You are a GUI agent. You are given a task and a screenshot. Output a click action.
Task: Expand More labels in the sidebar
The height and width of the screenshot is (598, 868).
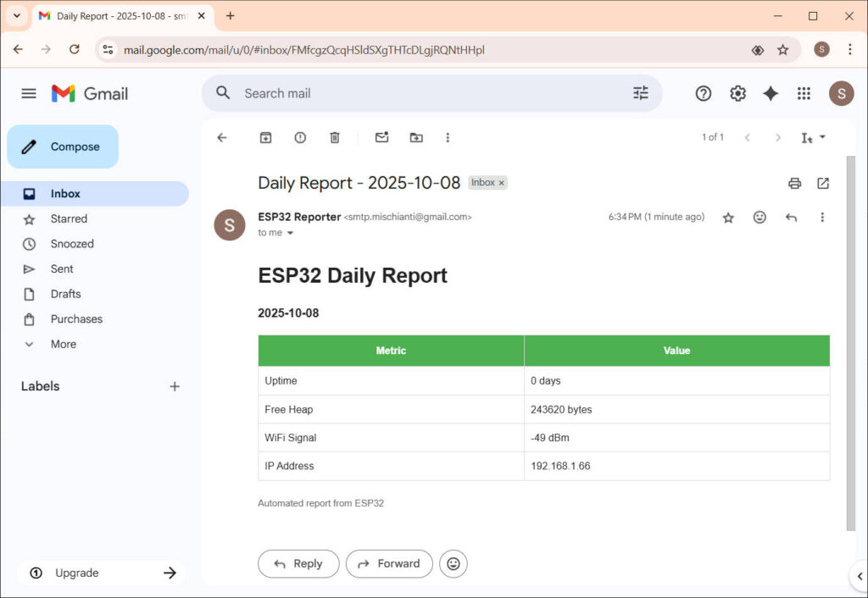point(62,344)
